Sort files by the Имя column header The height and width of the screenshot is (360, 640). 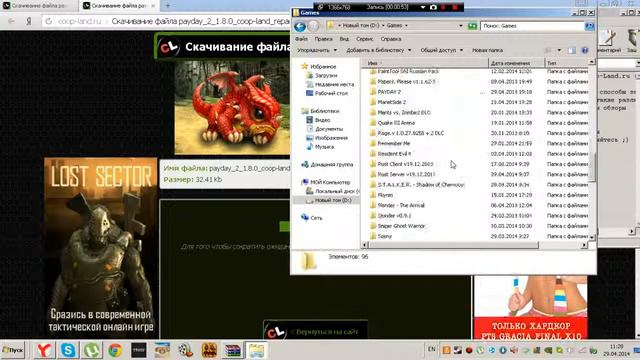click(x=424, y=63)
